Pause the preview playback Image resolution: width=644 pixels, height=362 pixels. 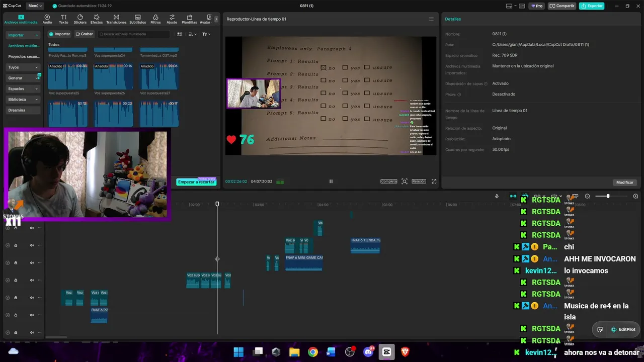click(331, 182)
